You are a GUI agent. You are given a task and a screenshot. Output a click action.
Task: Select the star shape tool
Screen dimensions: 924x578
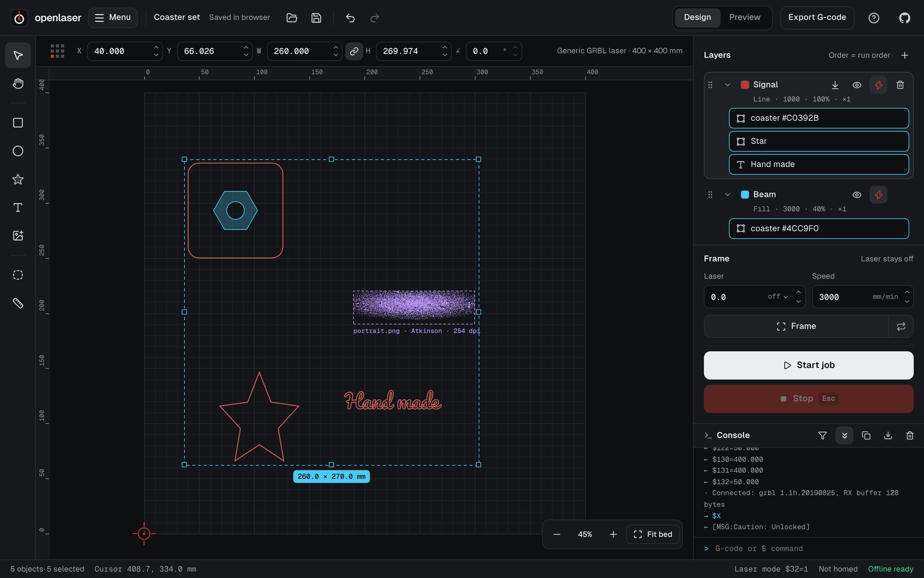coord(18,179)
